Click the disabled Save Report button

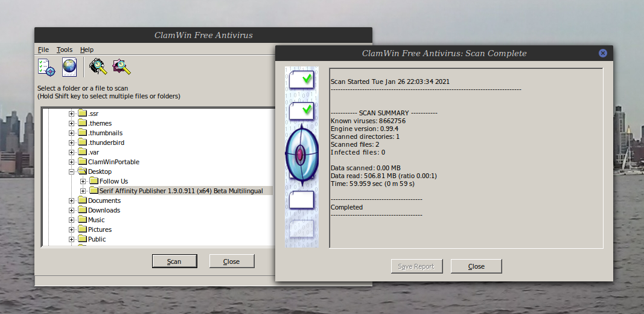pyautogui.click(x=416, y=266)
